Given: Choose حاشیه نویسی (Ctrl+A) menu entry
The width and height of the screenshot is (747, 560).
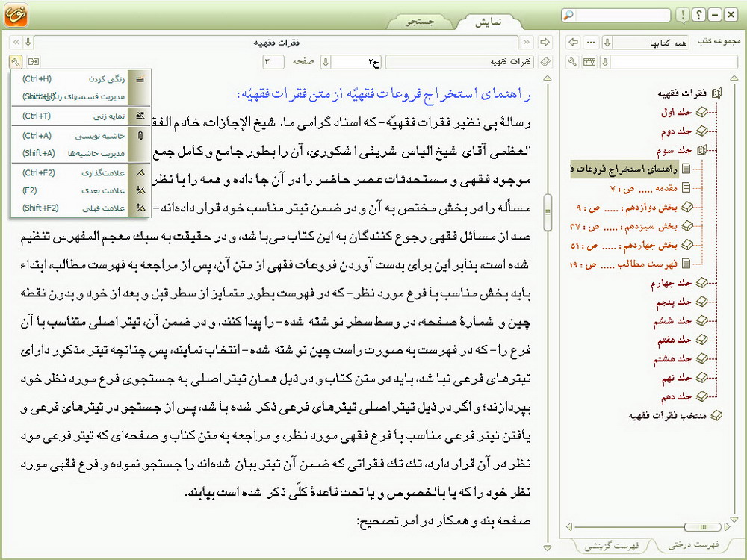Looking at the screenshot, I should point(80,136).
